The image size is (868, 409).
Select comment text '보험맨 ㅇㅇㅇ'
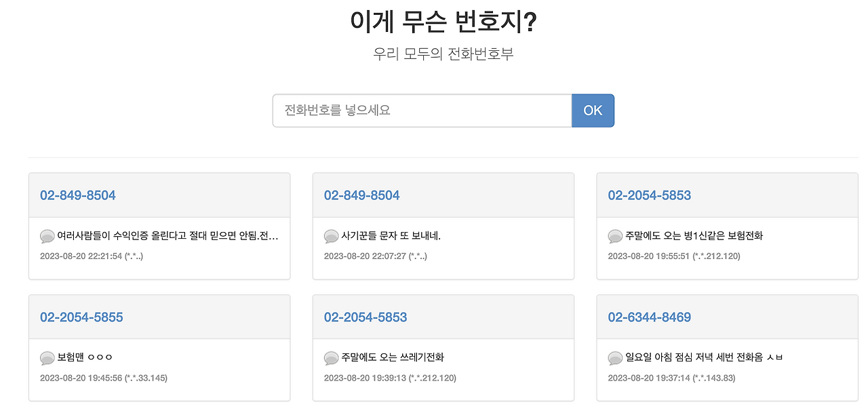[x=85, y=357]
